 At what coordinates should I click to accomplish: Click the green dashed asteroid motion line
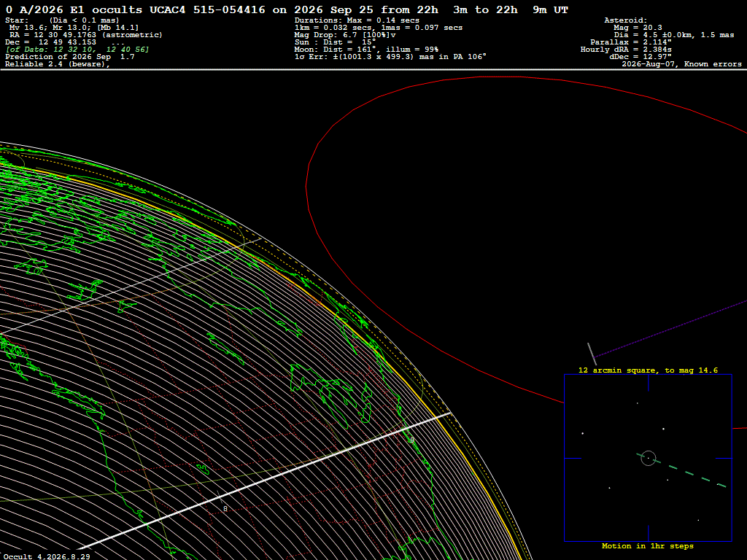pyautogui.click(x=682, y=470)
